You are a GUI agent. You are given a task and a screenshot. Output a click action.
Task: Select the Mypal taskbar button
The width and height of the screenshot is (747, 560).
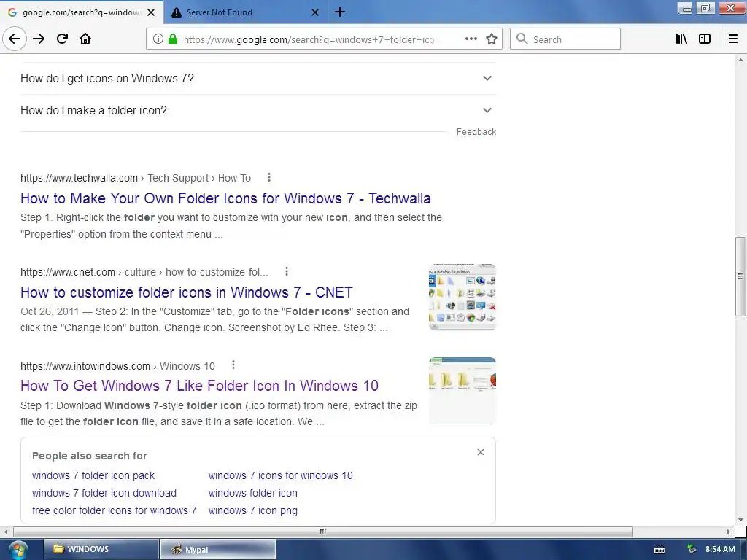[217, 549]
